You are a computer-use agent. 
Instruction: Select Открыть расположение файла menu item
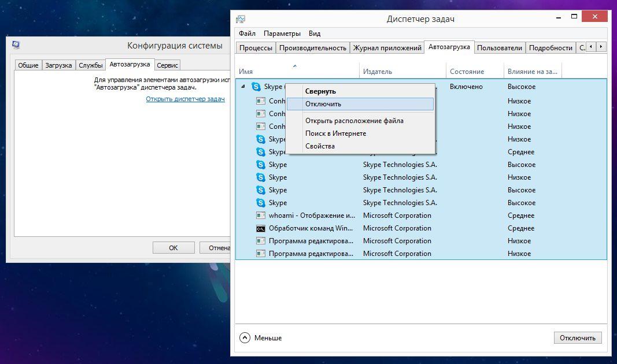tap(360, 121)
